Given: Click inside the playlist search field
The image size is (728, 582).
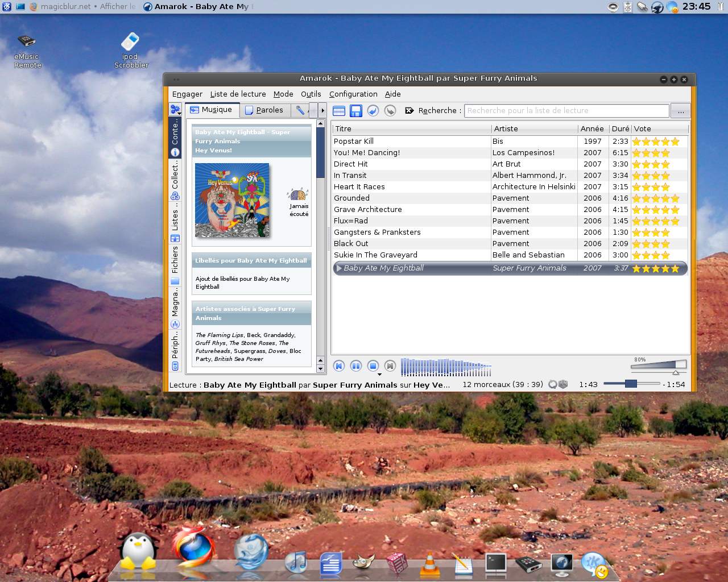Looking at the screenshot, I should [x=567, y=110].
